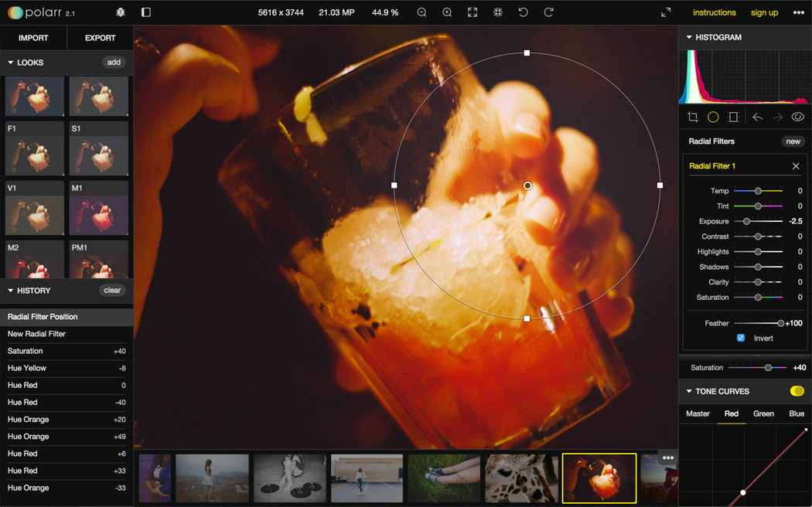Open the Export tab
812x507 pixels.
point(100,38)
